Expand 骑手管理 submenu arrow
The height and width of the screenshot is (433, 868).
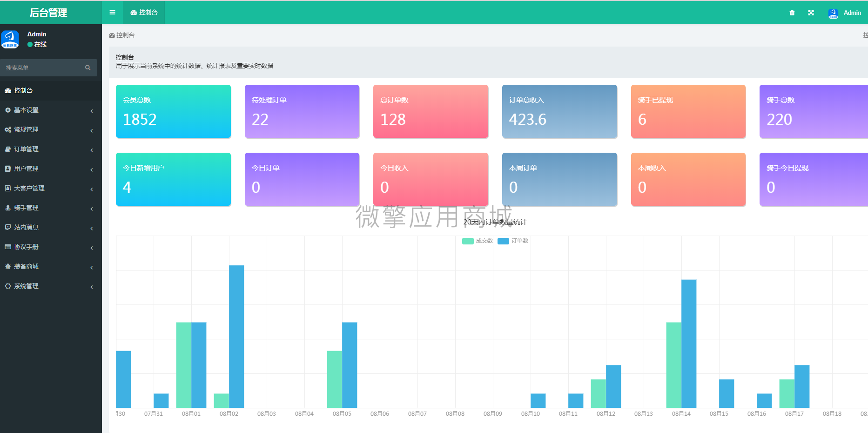click(x=92, y=209)
